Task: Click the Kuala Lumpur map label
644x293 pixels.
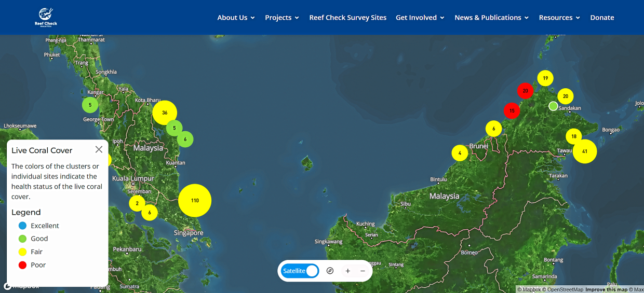Action: (x=133, y=178)
